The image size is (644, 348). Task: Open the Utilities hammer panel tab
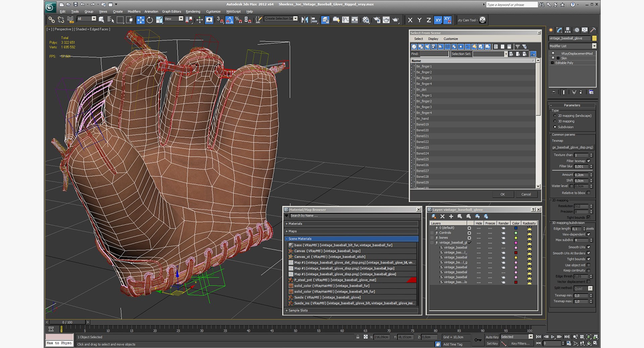click(593, 30)
